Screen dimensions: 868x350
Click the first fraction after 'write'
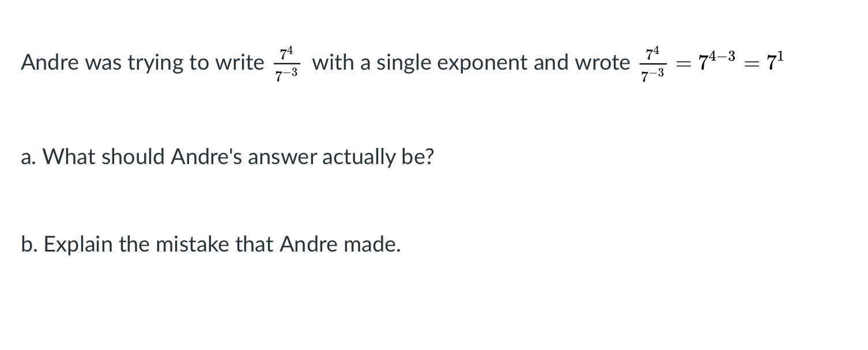coord(286,64)
